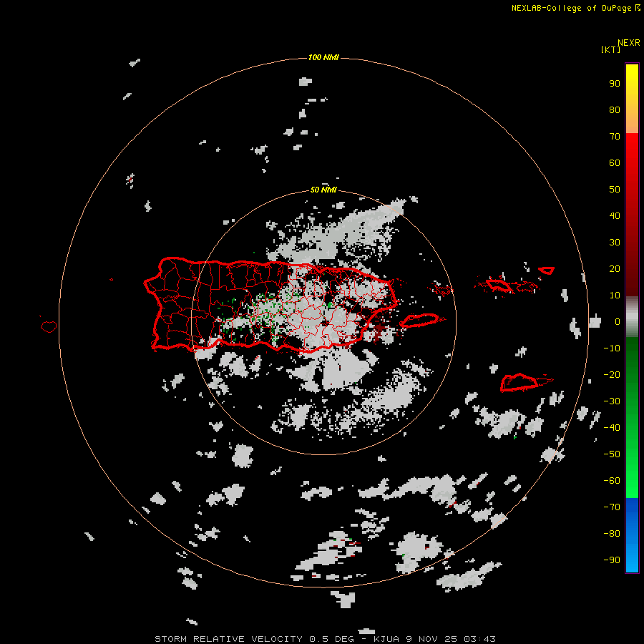Select the -40 knot scale label
This screenshot has width=644, height=644.
[x=612, y=428]
